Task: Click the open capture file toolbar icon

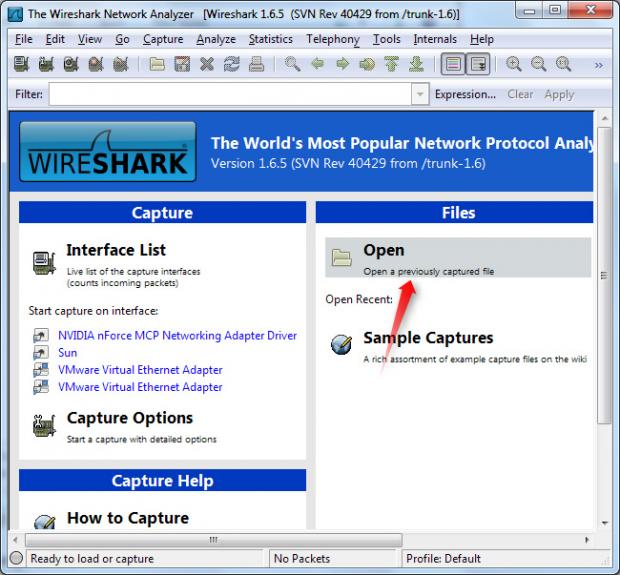Action: point(157,65)
